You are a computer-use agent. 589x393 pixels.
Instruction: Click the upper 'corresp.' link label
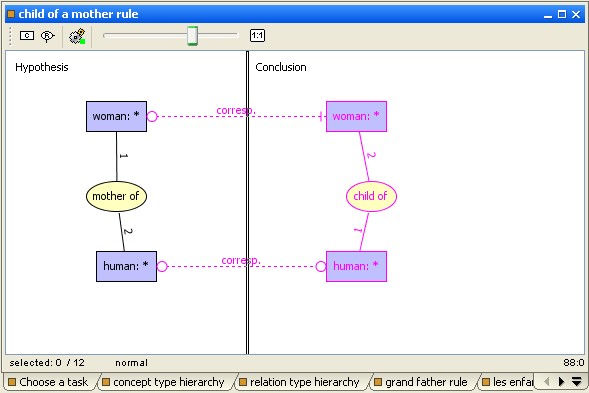tap(236, 110)
